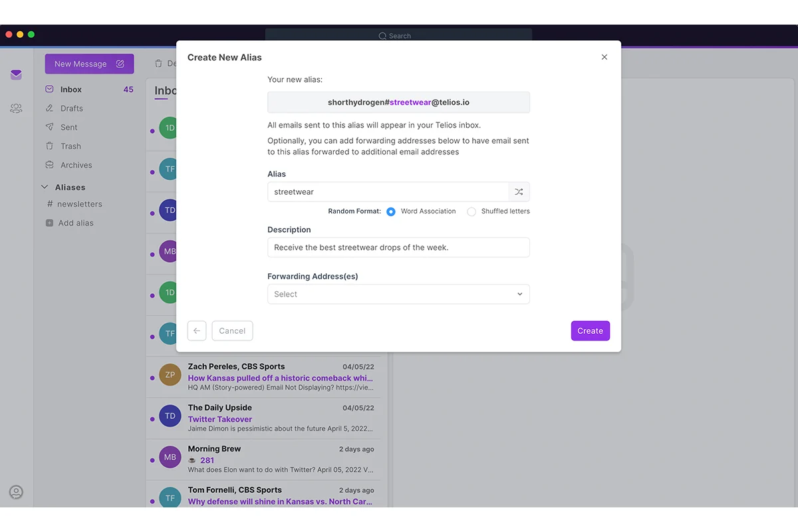Viewport: 798px width, 532px height.
Task: Click the New Message button
Action: tap(89, 64)
